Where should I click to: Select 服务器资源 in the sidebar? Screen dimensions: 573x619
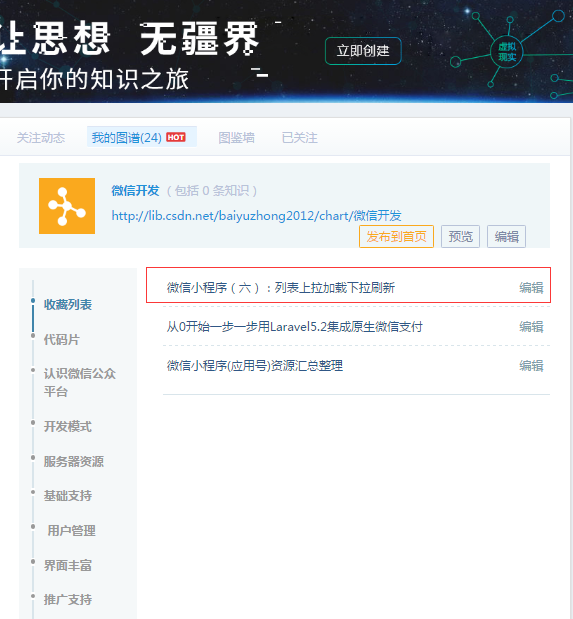(74, 461)
